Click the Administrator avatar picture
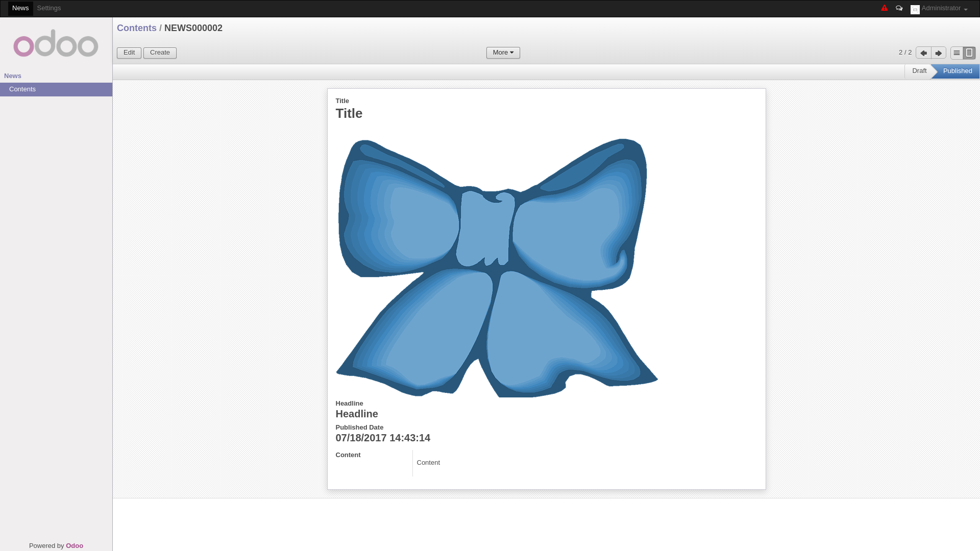 (915, 10)
